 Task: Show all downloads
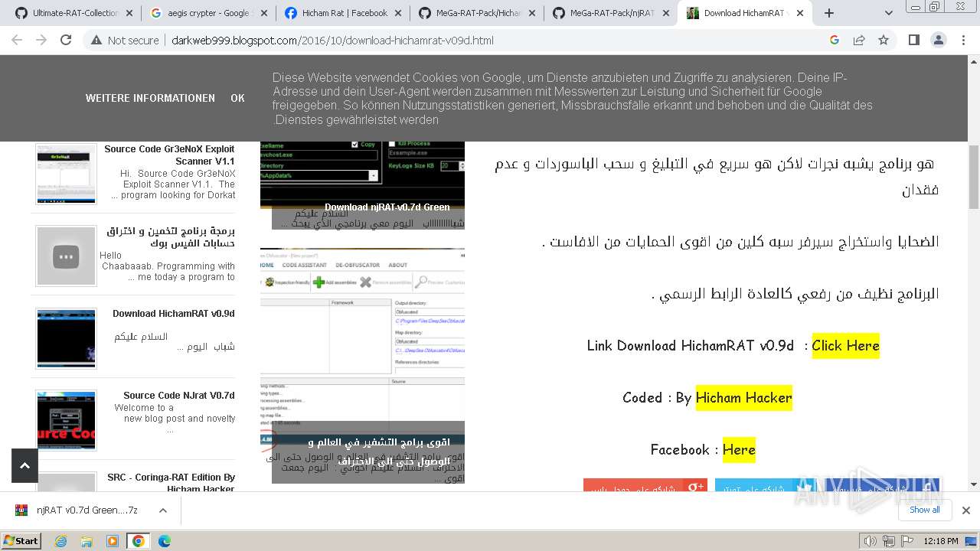(x=924, y=510)
